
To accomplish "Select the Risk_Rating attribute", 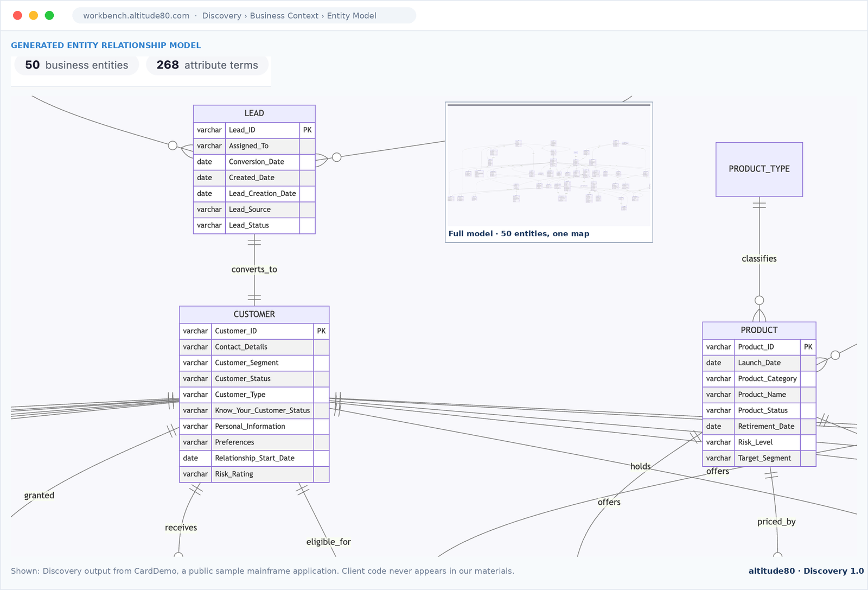I will 254,474.
